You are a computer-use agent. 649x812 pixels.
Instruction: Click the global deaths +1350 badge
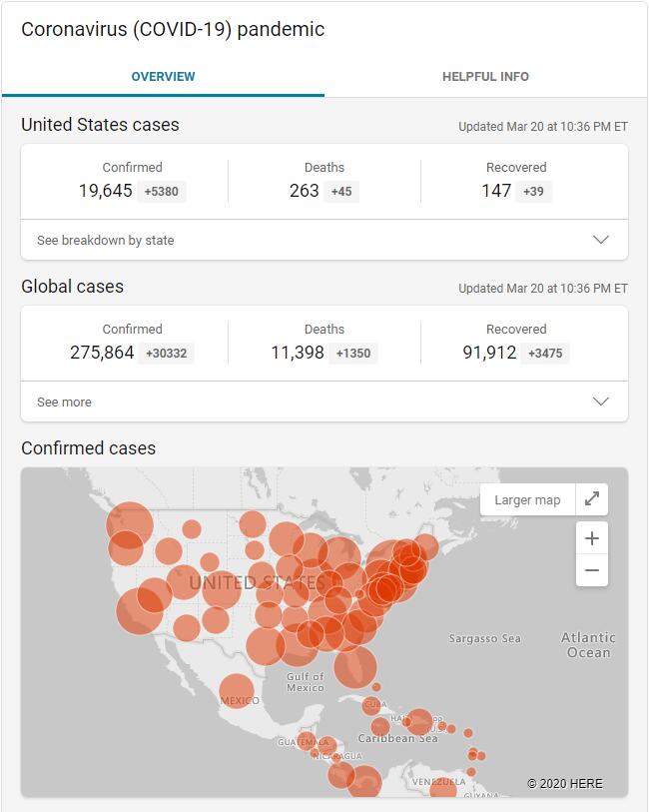point(353,353)
